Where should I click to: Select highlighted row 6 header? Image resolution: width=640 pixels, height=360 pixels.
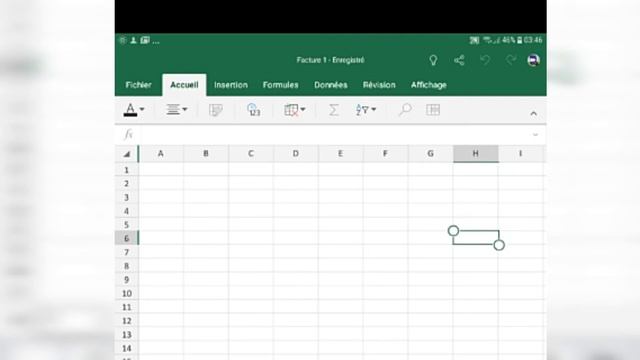pos(127,238)
